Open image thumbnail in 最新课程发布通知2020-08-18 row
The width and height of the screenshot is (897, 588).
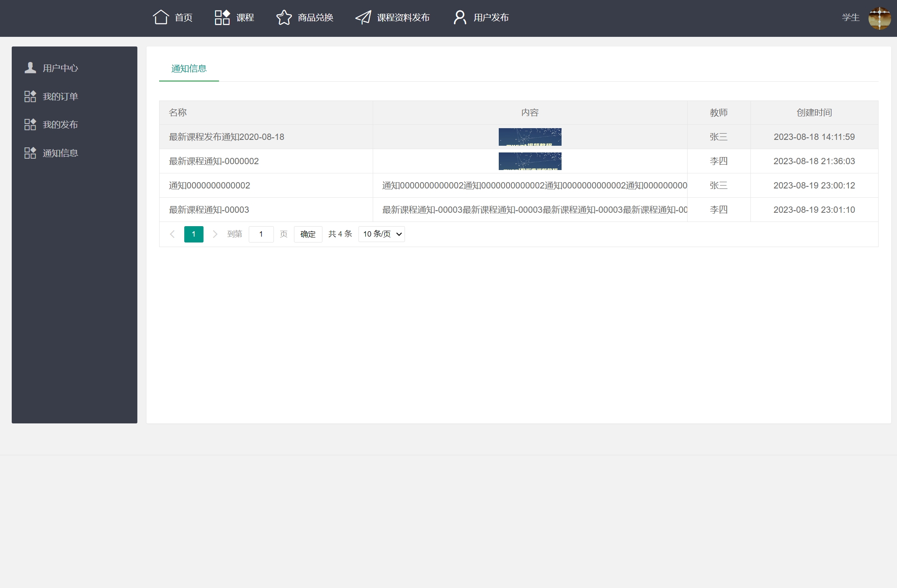[x=530, y=137]
